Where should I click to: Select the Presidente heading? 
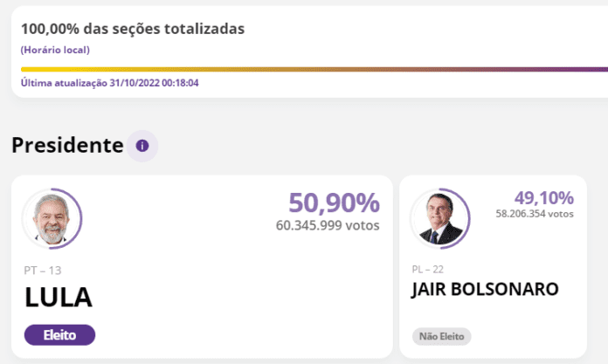point(67,146)
